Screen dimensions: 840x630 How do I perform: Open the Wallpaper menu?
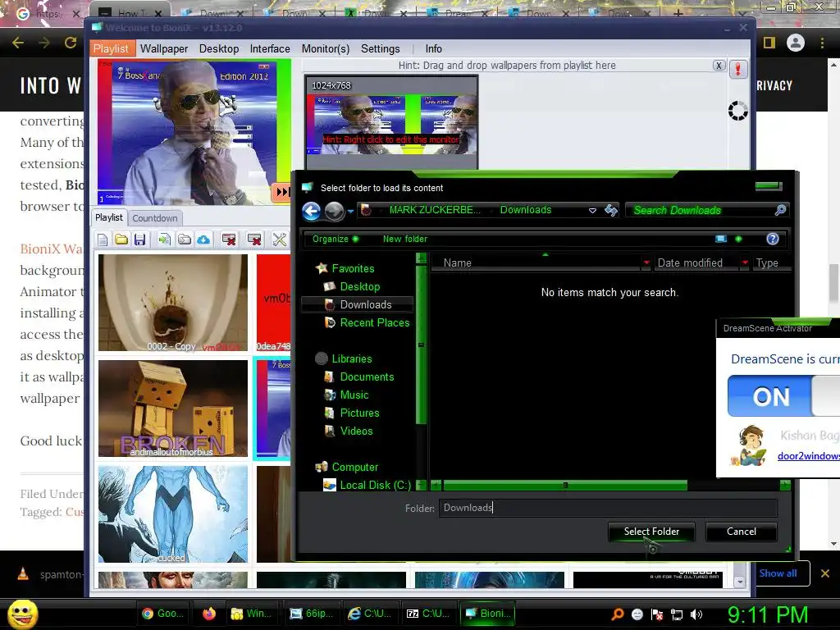164,48
